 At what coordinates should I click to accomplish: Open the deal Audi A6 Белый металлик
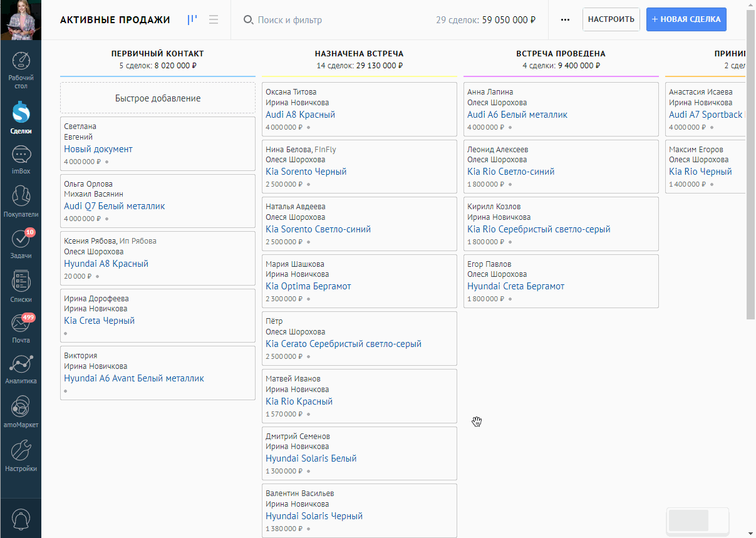(517, 115)
